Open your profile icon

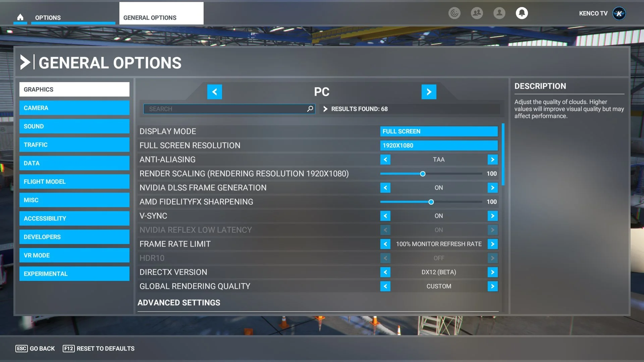point(499,13)
